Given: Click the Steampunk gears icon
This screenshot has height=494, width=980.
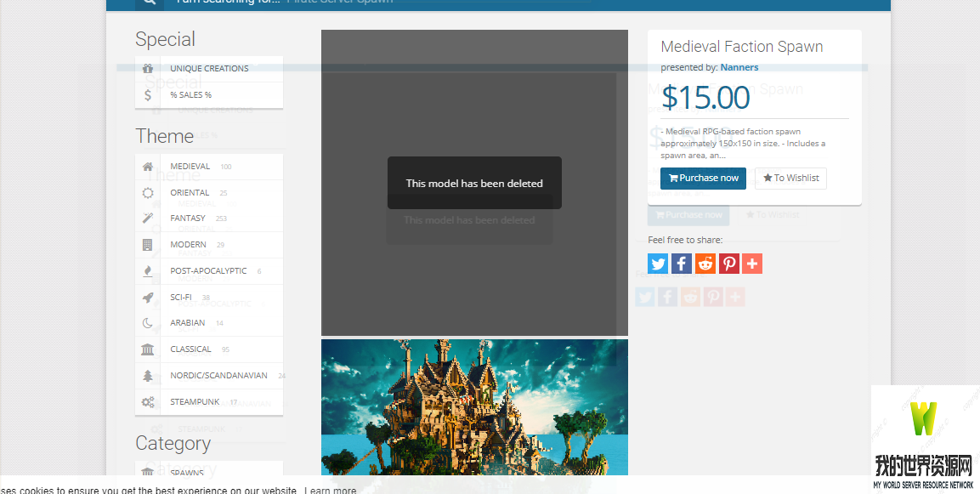Looking at the screenshot, I should [148, 401].
